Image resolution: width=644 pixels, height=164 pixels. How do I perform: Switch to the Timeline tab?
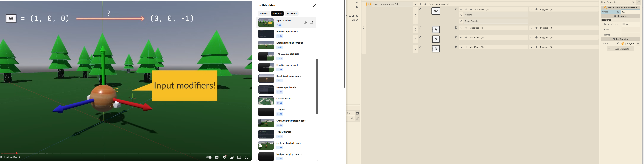[264, 13]
